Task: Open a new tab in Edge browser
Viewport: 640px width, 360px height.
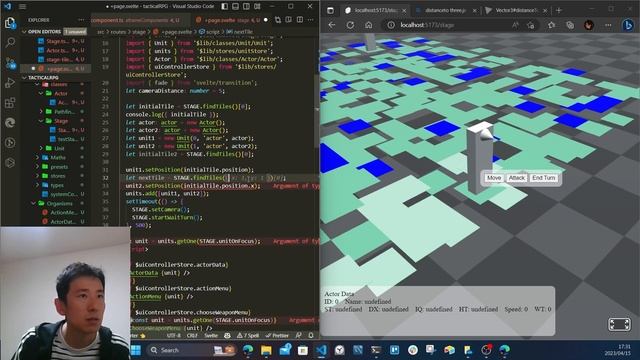Action: [559, 10]
